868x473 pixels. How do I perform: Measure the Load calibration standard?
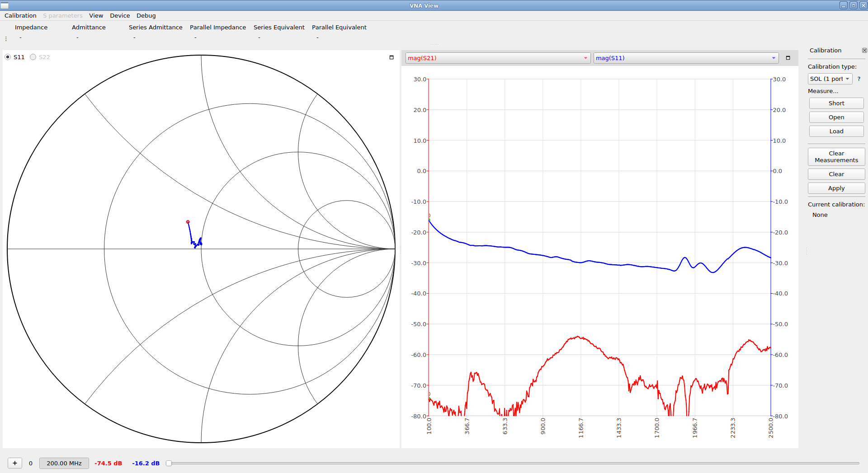click(836, 131)
